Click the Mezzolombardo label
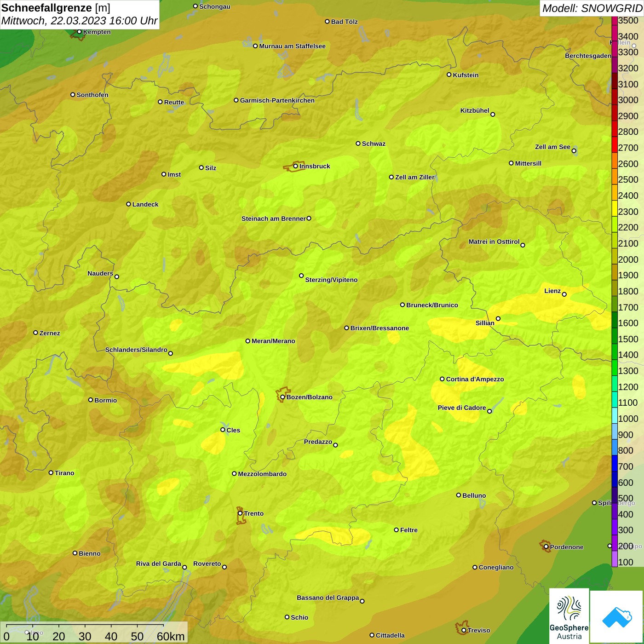Screen dimensions: 644x644 262,474
